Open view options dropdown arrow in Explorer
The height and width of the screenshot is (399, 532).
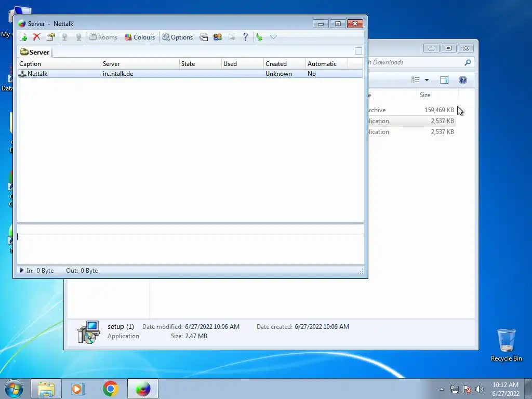click(427, 80)
